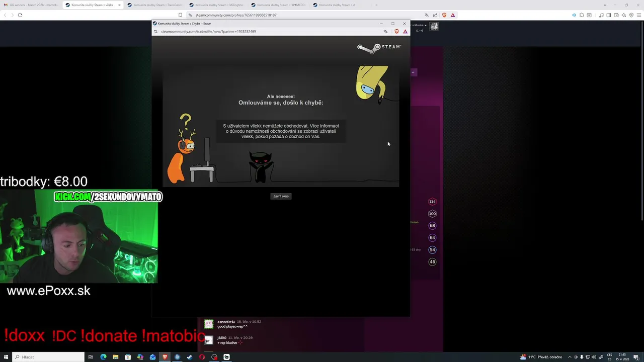Open the Windows Start menu
This screenshot has width=644, height=362.
5,357
